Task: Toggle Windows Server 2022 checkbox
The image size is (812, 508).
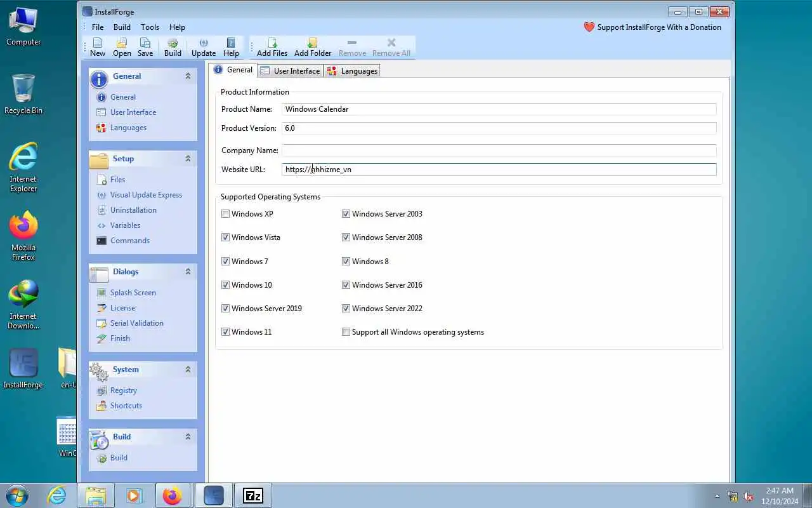Action: (346, 309)
